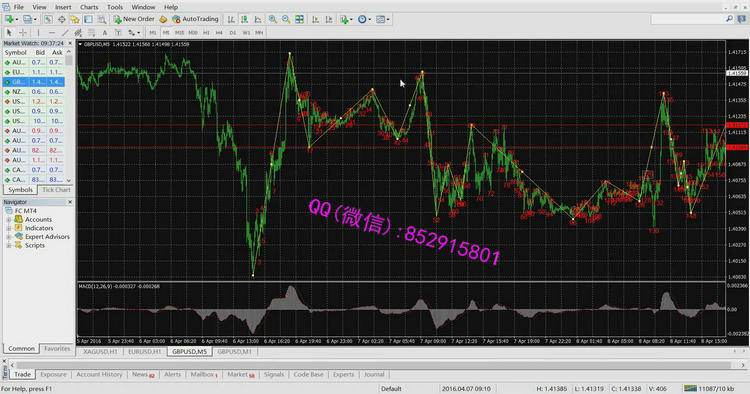Viewport: 750px width, 394px height.
Task: Switch to the H1 timeframe button
Action: point(206,33)
